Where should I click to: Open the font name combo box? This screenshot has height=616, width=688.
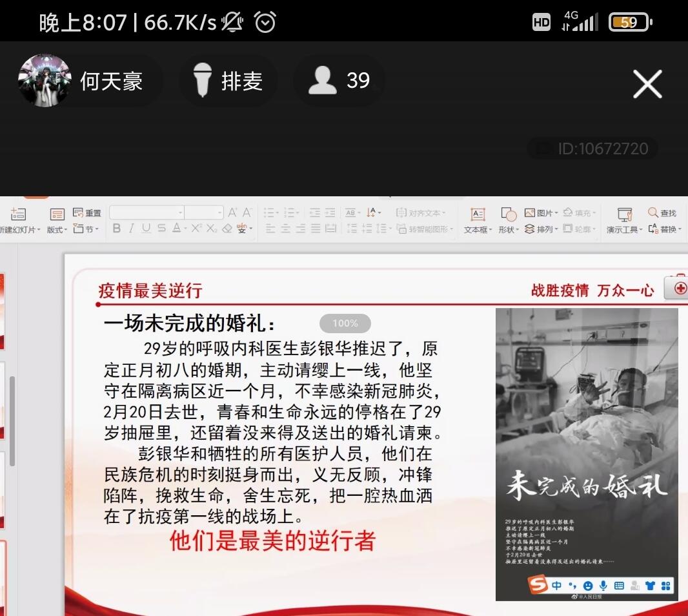[x=147, y=212]
